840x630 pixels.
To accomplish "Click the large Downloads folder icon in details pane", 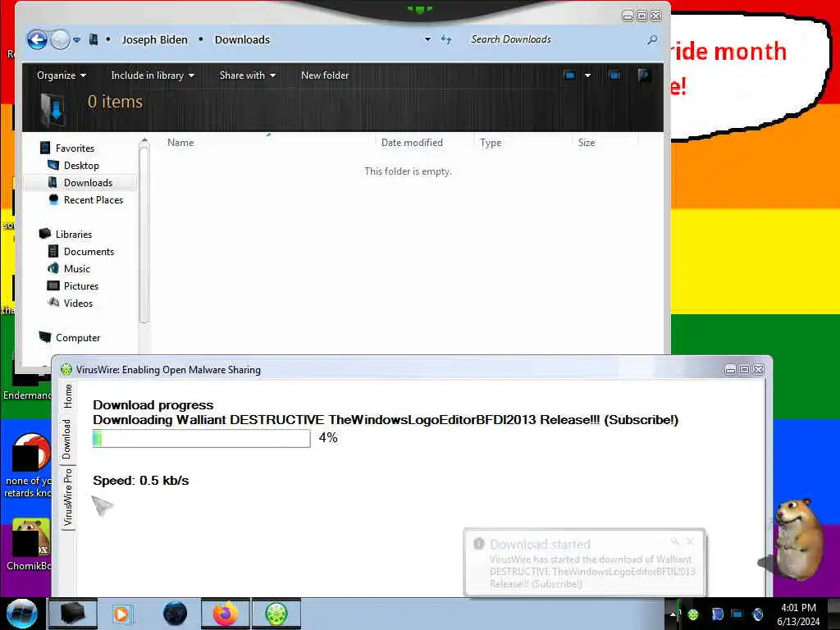I will 53,109.
